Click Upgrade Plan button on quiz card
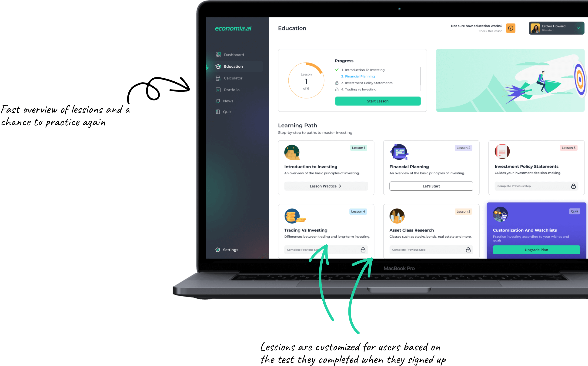The image size is (588, 366). pyautogui.click(x=536, y=250)
